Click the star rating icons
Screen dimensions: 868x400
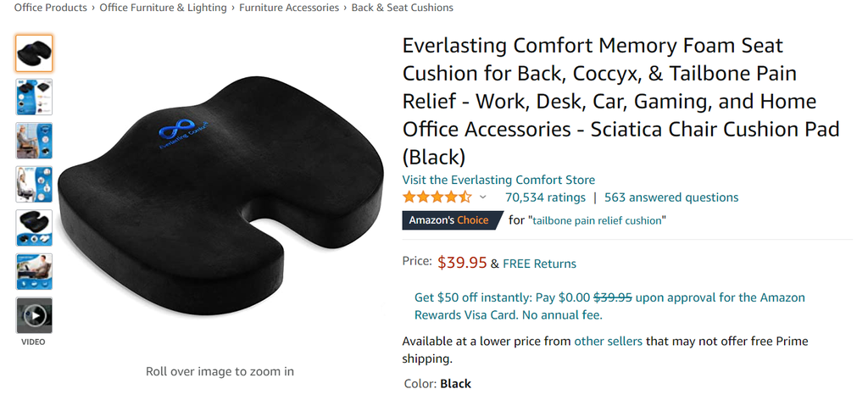437,197
